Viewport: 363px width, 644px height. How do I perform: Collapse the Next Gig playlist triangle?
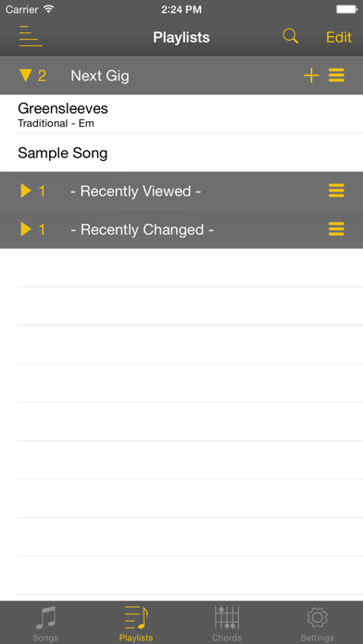pyautogui.click(x=26, y=76)
